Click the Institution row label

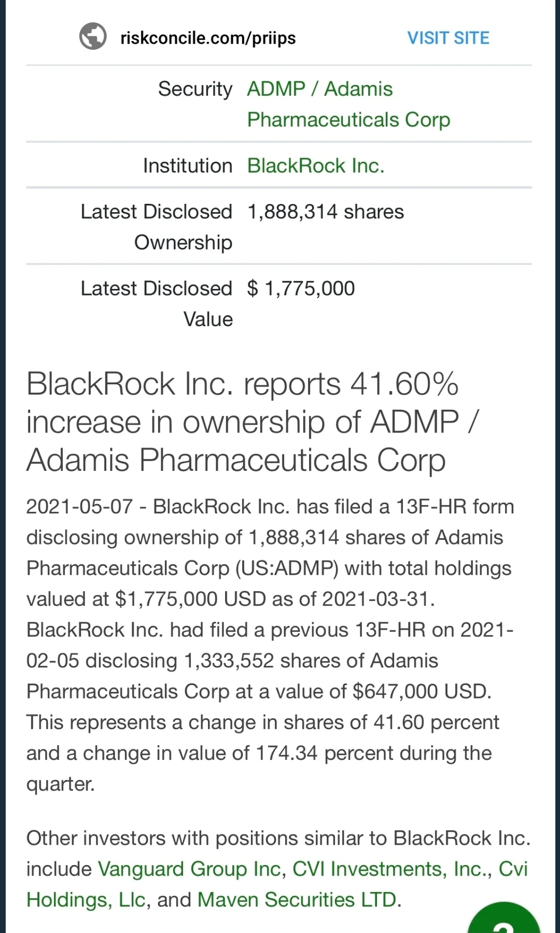pos(187,166)
